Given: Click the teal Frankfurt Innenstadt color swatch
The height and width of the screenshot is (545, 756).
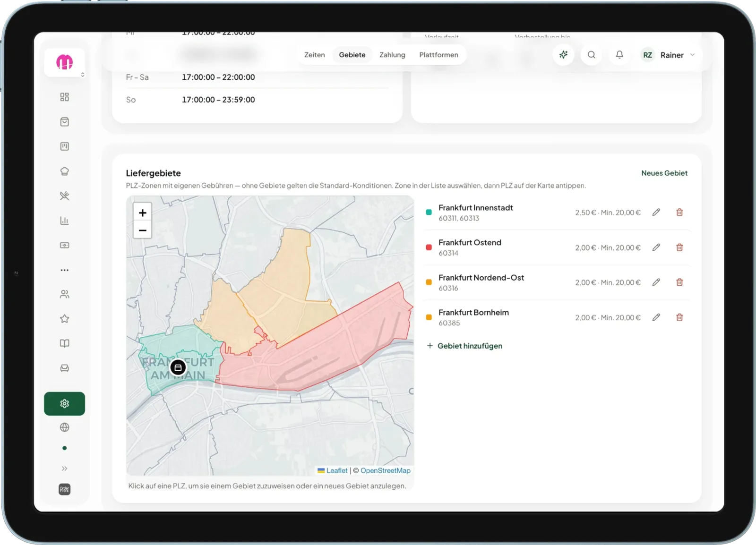Looking at the screenshot, I should 429,213.
